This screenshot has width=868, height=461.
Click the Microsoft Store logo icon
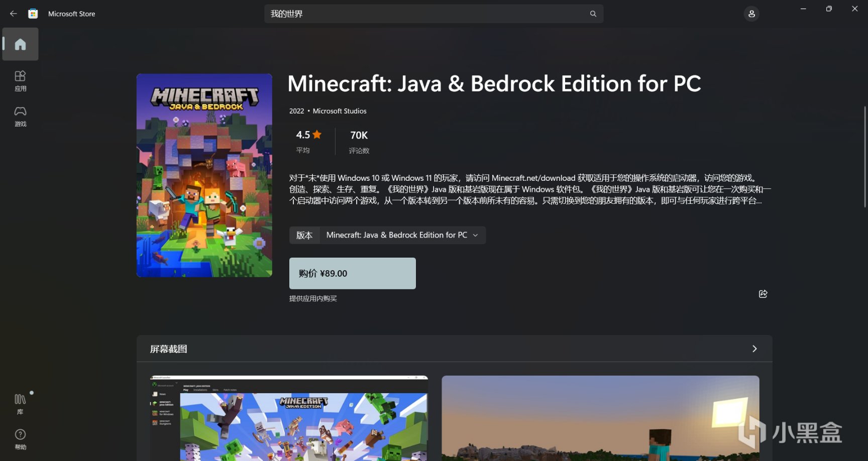(x=33, y=14)
